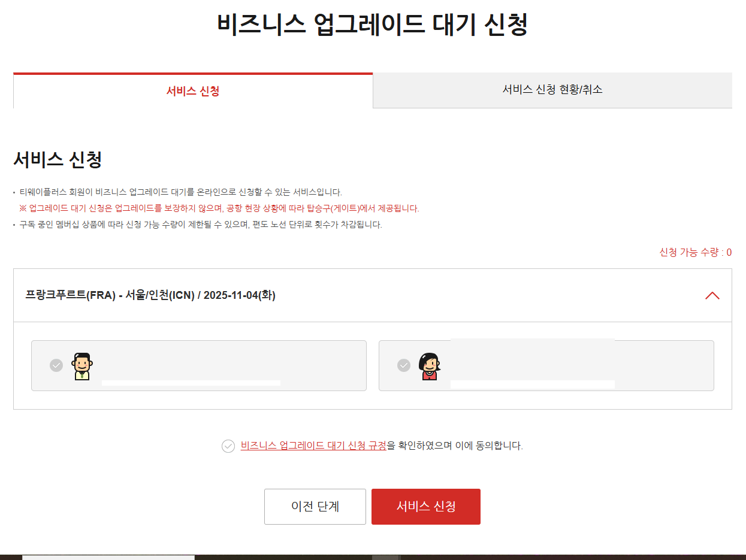This screenshot has width=746, height=560.
Task: Check the female passenger's selection checkbox
Action: tap(404, 365)
